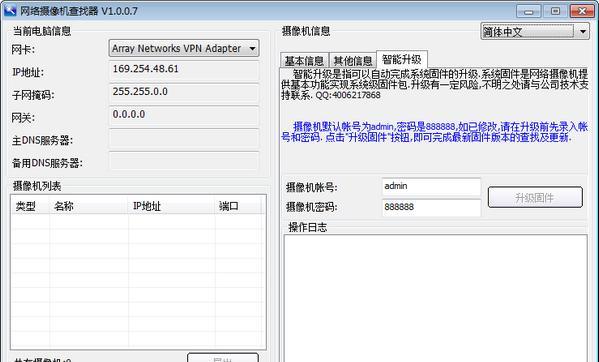Click the 当前电脑信息 group label
Viewport: 599px width, 362px height.
[42, 31]
